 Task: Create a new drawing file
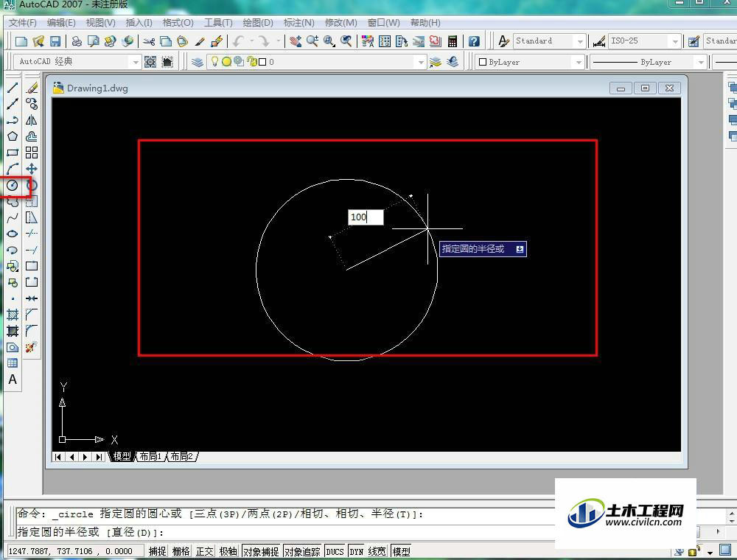[x=21, y=41]
